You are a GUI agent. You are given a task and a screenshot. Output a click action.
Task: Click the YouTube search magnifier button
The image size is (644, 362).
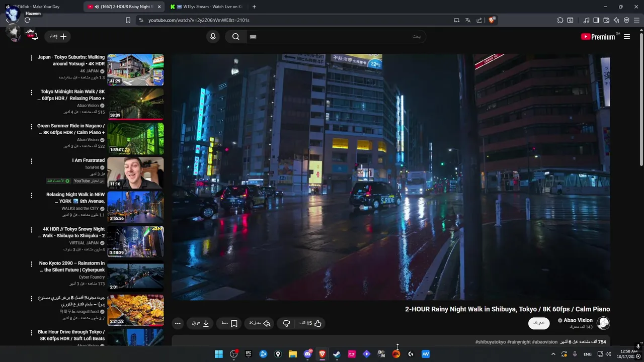235,36
